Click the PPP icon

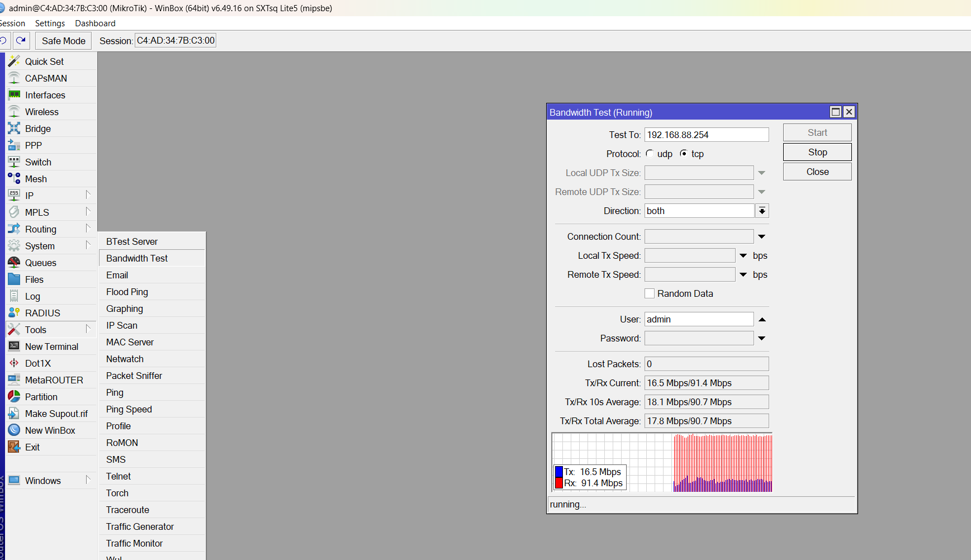tap(14, 145)
